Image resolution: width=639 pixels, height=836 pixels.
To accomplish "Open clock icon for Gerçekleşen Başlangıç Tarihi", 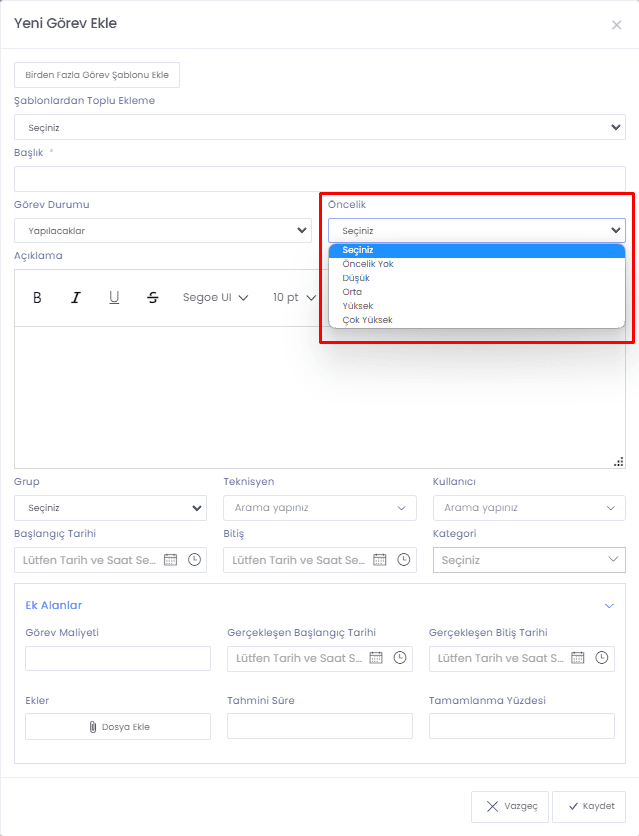I will pyautogui.click(x=400, y=658).
